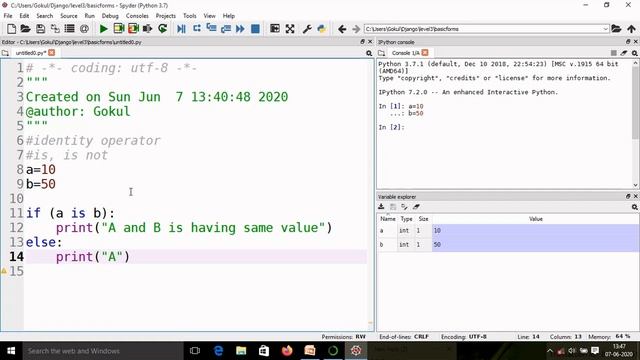Run selection or current line icon

(x=147, y=29)
